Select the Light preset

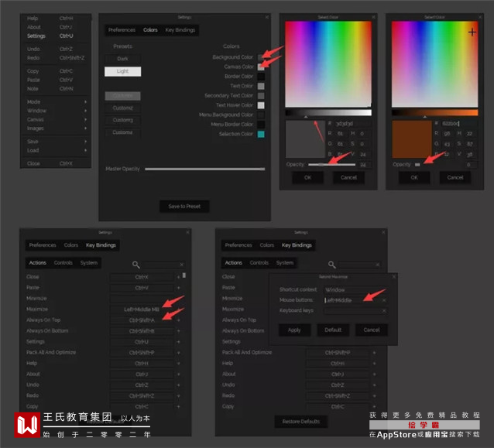click(x=122, y=71)
